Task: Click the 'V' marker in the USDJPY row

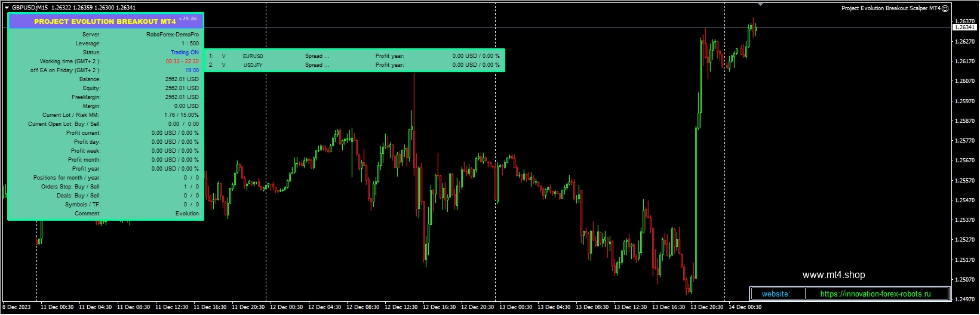Action: click(224, 65)
